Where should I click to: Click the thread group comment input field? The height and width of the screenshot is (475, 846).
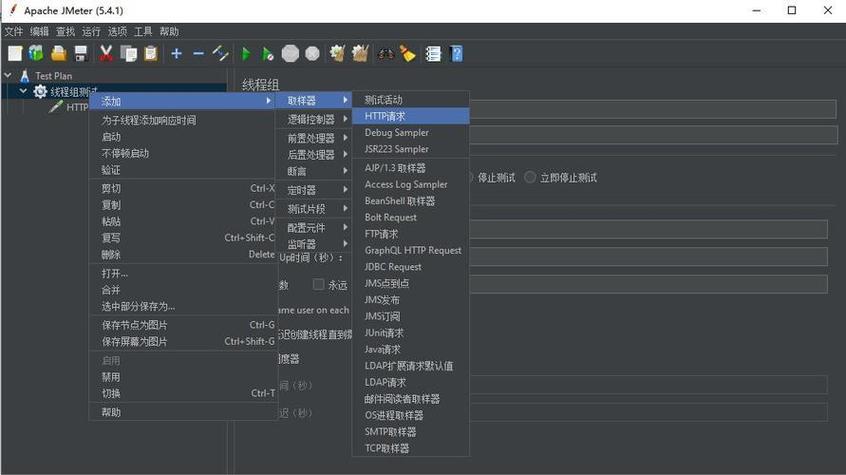point(653,135)
